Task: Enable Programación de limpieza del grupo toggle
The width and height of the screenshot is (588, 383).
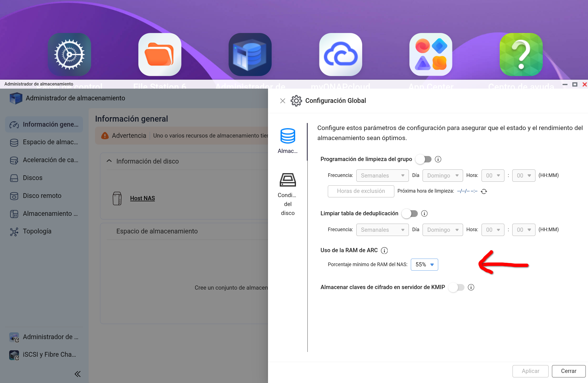Action: 423,159
